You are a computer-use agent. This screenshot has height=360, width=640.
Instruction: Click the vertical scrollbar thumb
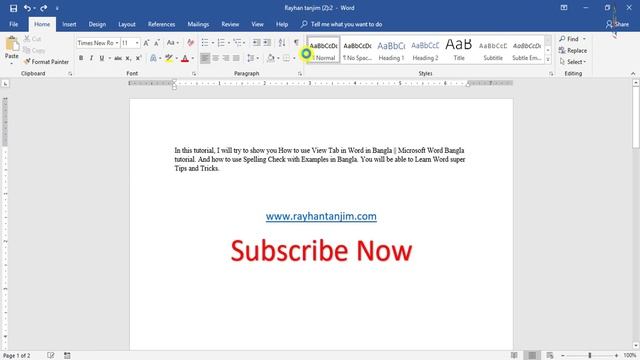636,118
